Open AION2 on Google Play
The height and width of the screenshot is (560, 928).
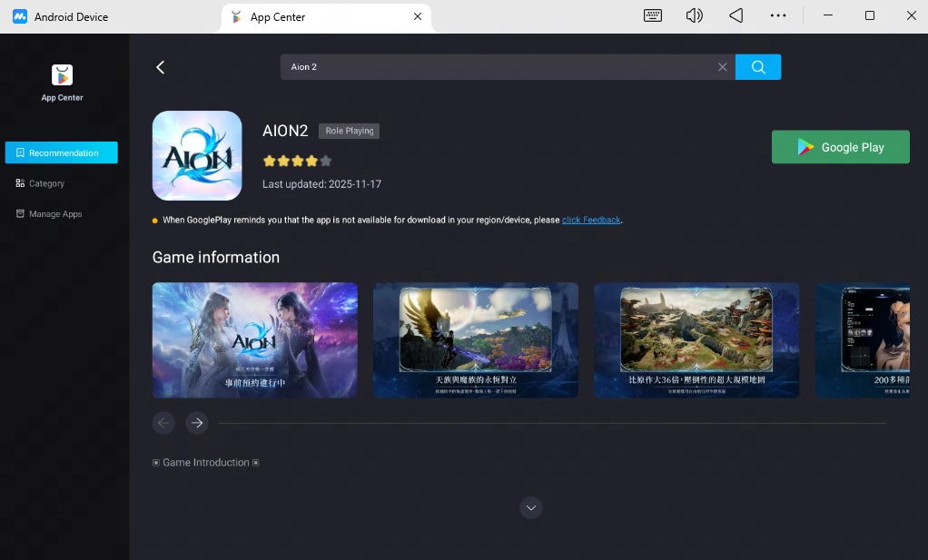tap(840, 146)
